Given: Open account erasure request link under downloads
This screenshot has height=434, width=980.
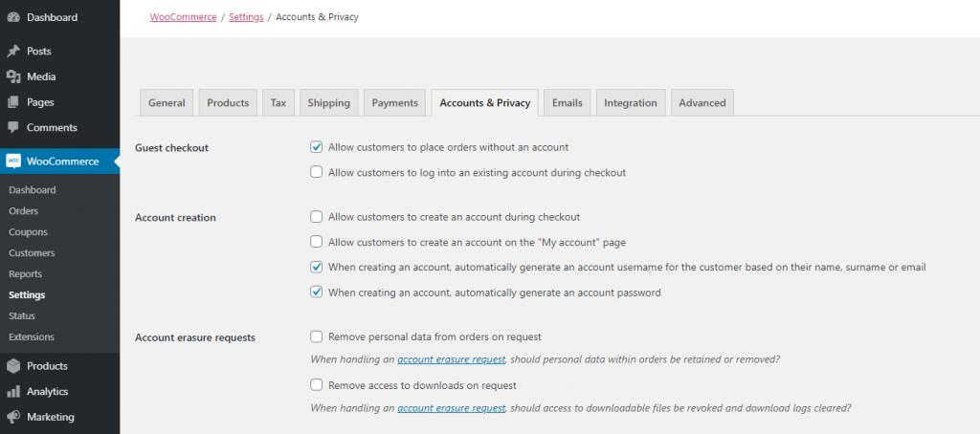Looking at the screenshot, I should [452, 408].
